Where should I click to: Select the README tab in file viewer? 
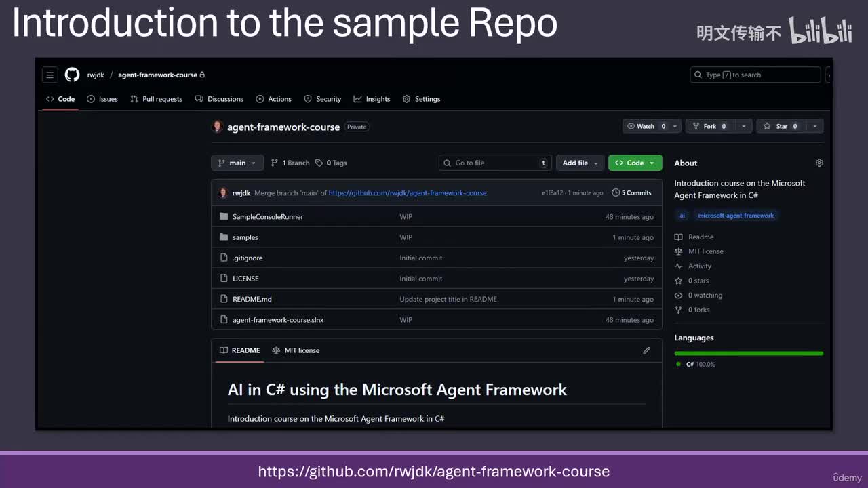pyautogui.click(x=240, y=350)
